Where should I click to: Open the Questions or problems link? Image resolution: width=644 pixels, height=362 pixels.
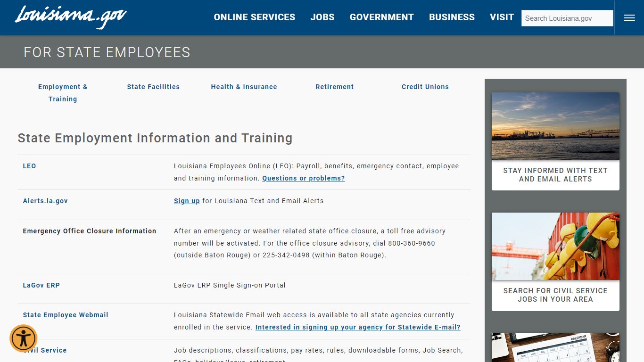point(303,178)
